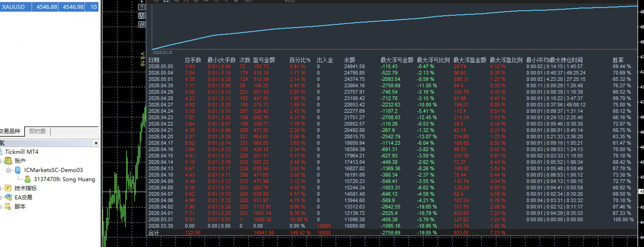The width and height of the screenshot is (644, 247).
Task: Select the XAUUSD symbol in market watch
Action: 13,7
